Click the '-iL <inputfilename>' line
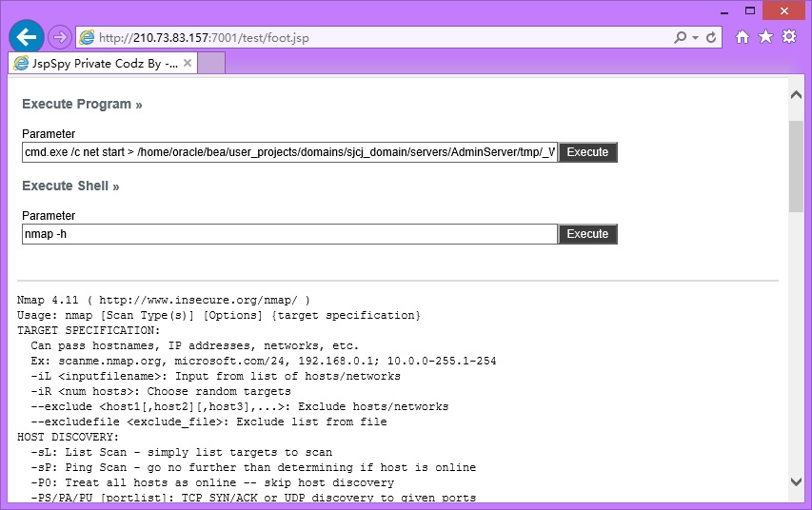Viewport: 812px width, 510px height. point(215,377)
